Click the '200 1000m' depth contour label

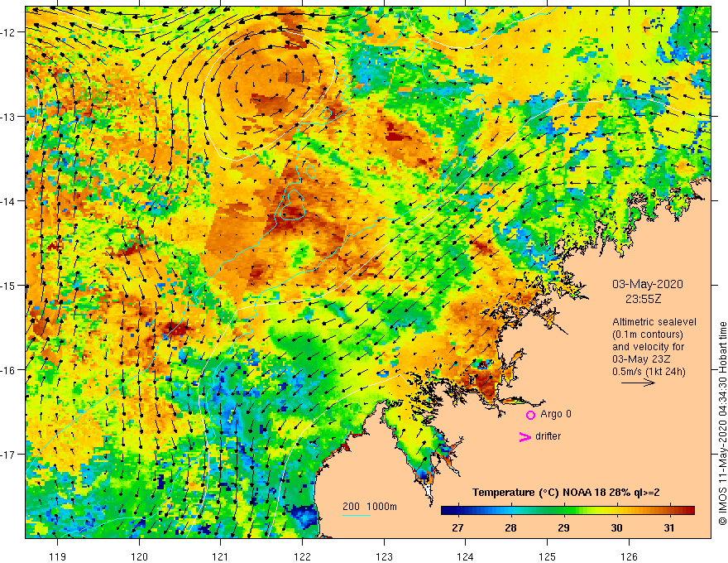pos(370,507)
